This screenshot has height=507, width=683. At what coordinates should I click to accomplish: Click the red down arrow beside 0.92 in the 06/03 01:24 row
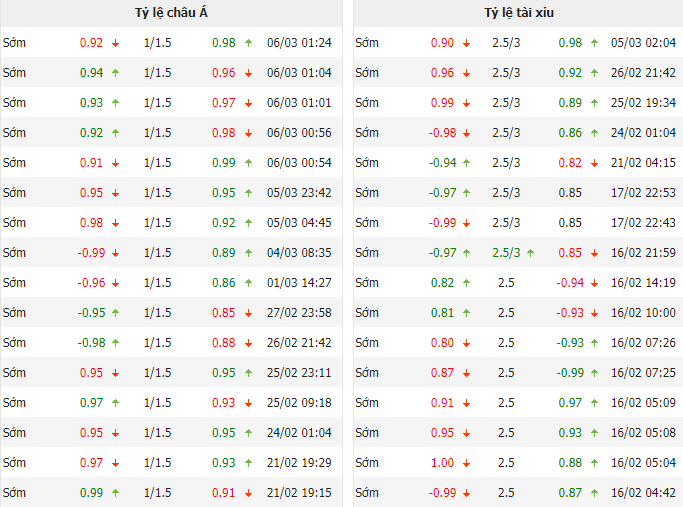[115, 43]
